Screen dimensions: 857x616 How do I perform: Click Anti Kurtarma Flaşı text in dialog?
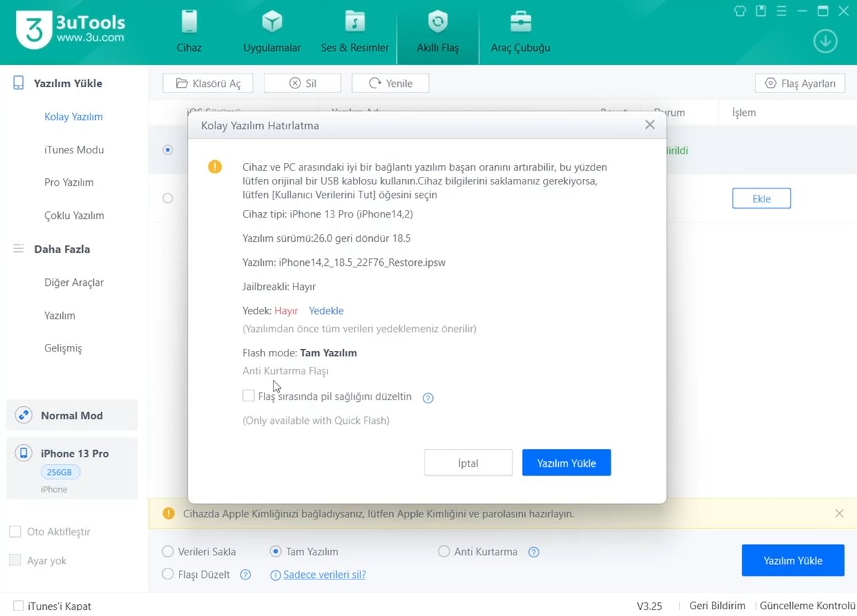285,371
